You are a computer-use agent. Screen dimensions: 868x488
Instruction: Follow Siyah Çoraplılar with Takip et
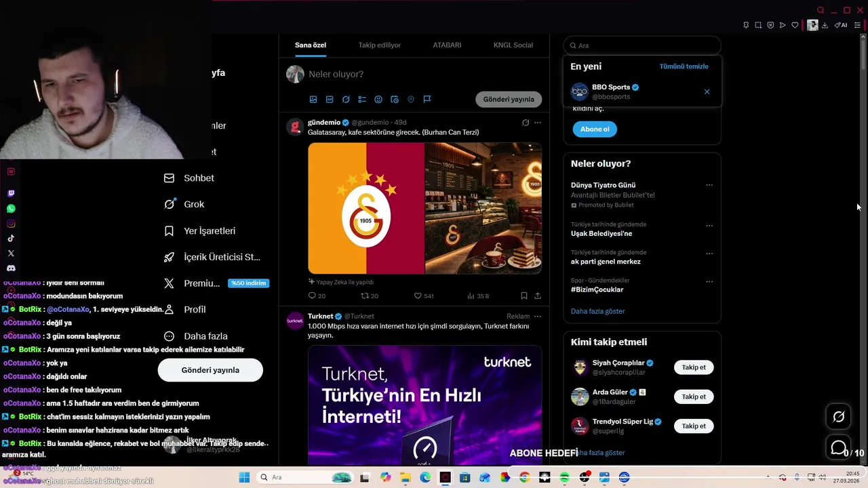coord(694,367)
